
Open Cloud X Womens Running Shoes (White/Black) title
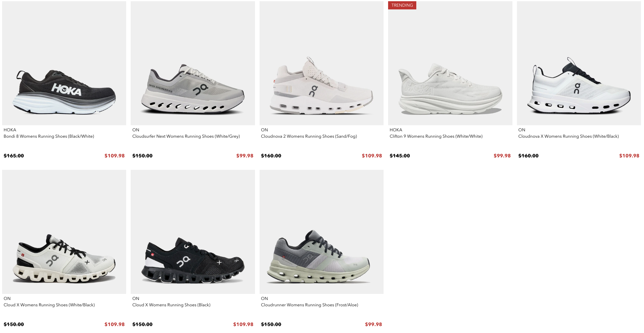pyautogui.click(x=49, y=305)
